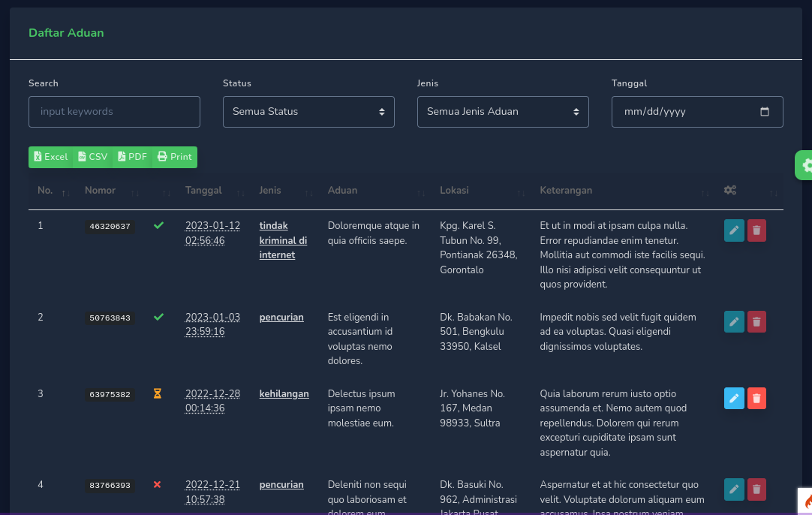
Task: Open the Semua Status dropdown
Action: coord(308,112)
